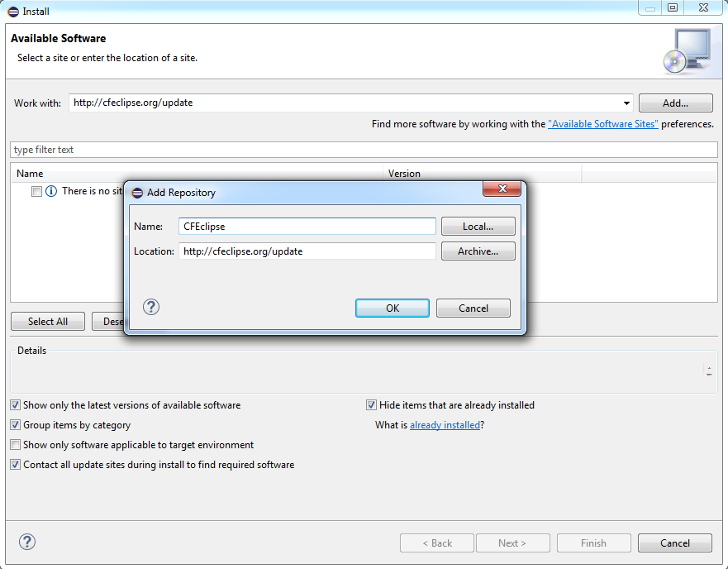The height and width of the screenshot is (569, 728).
Task: Click the Eclipse icon in Add Repository title bar
Action: [x=137, y=193]
